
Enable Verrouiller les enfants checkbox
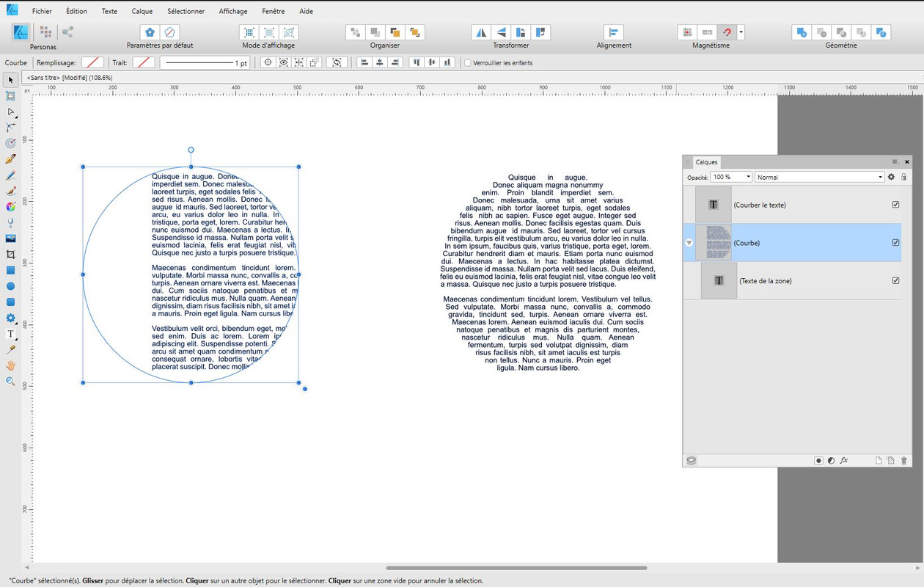(x=467, y=63)
